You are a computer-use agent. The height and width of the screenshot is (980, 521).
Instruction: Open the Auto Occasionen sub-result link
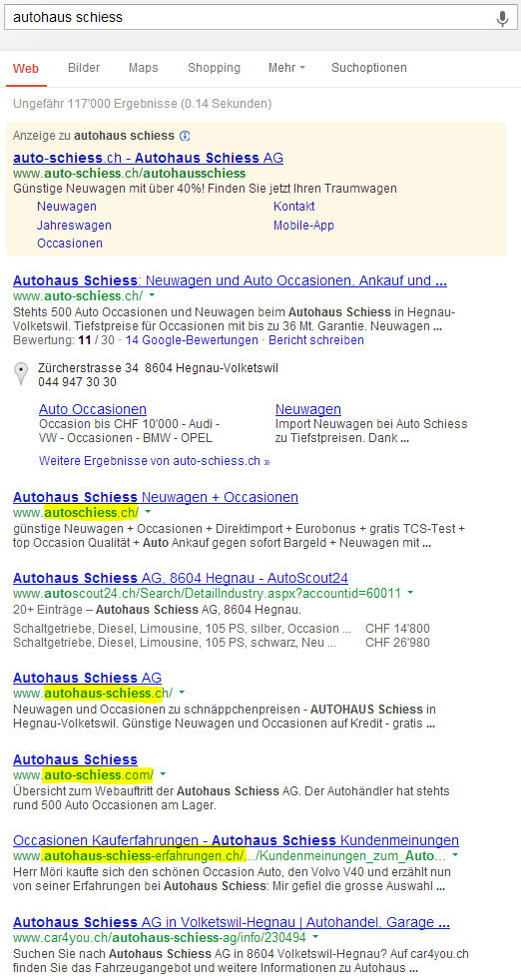pos(93,409)
